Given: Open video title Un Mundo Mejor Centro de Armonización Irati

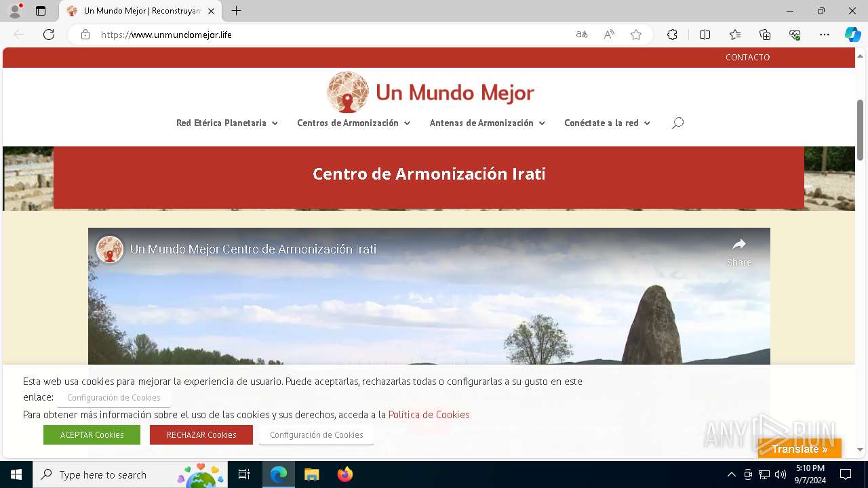Looking at the screenshot, I should (253, 249).
